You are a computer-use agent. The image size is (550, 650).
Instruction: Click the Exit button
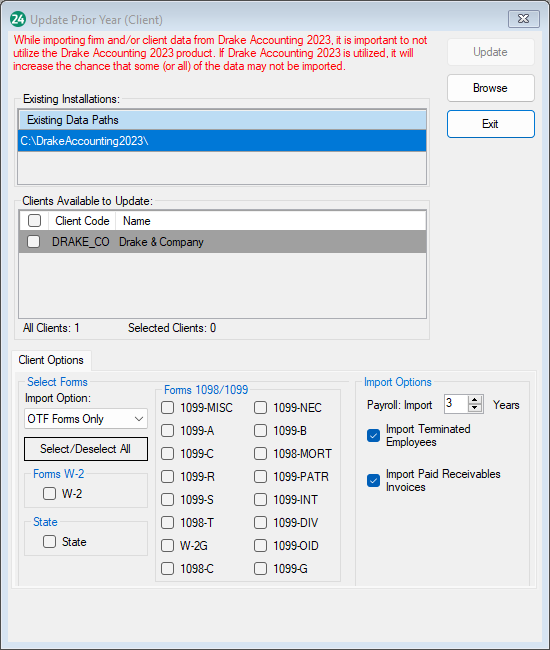491,124
